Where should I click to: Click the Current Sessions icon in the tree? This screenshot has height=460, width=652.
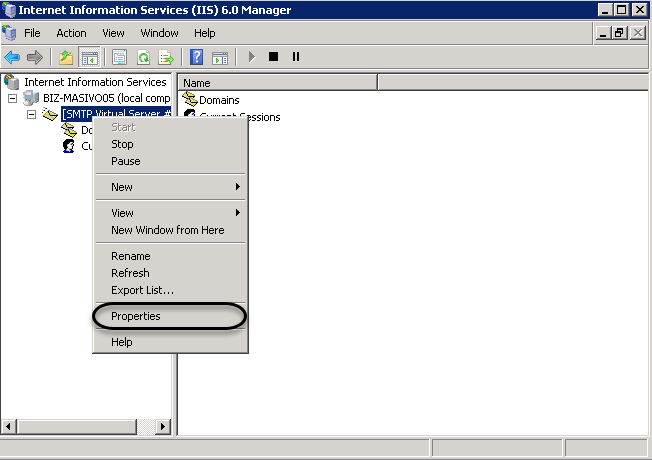[x=69, y=146]
